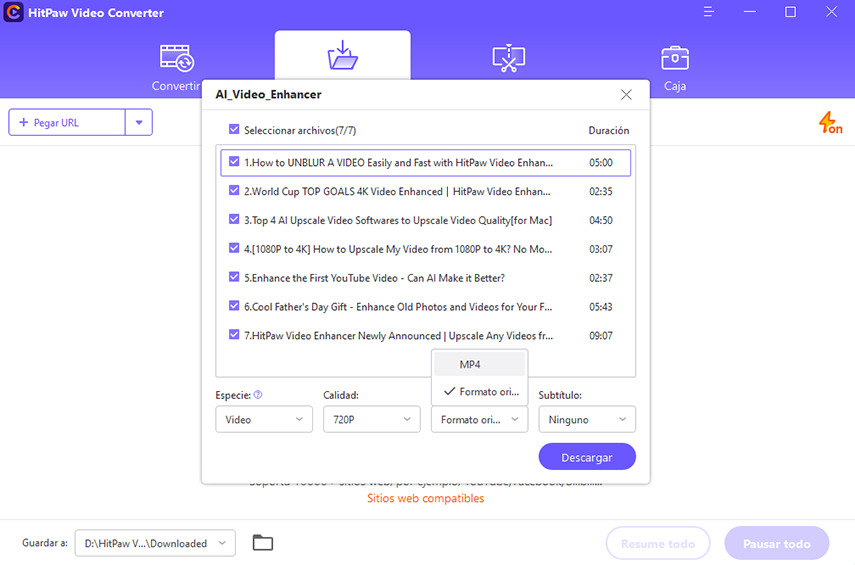Open the Caja toolbox tab

675,58
